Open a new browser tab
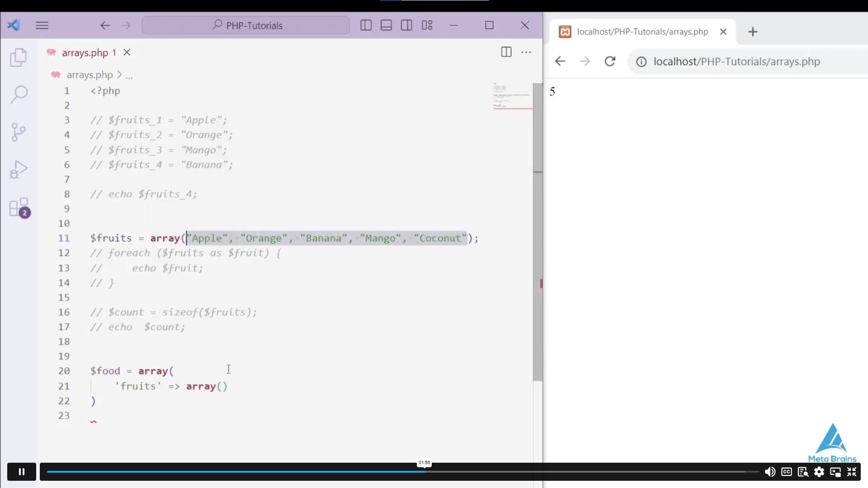Image resolution: width=868 pixels, height=488 pixels. [x=752, y=32]
